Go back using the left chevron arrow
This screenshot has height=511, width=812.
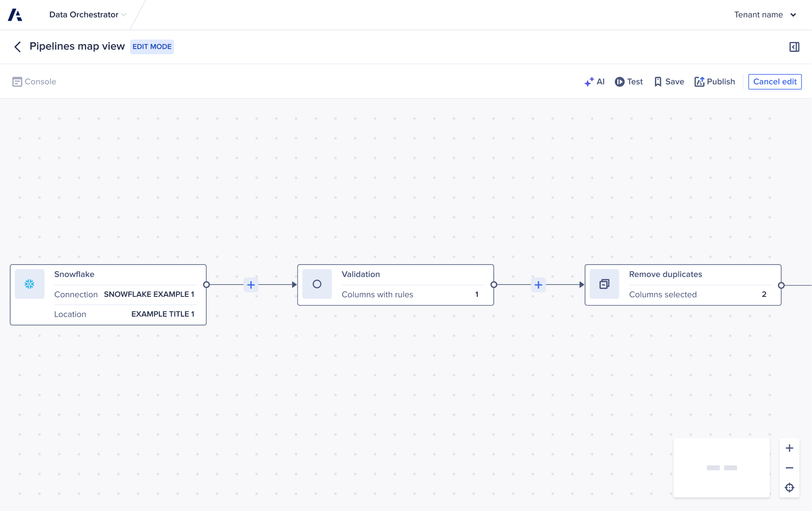(x=17, y=47)
